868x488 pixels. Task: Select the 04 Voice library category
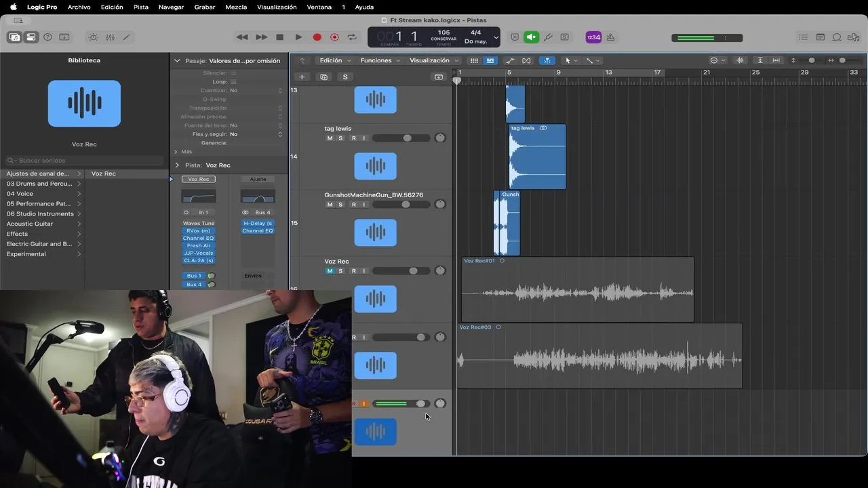pyautogui.click(x=43, y=194)
